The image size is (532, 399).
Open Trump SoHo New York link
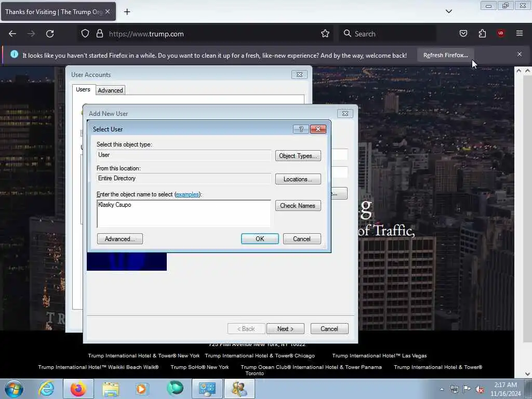point(199,367)
